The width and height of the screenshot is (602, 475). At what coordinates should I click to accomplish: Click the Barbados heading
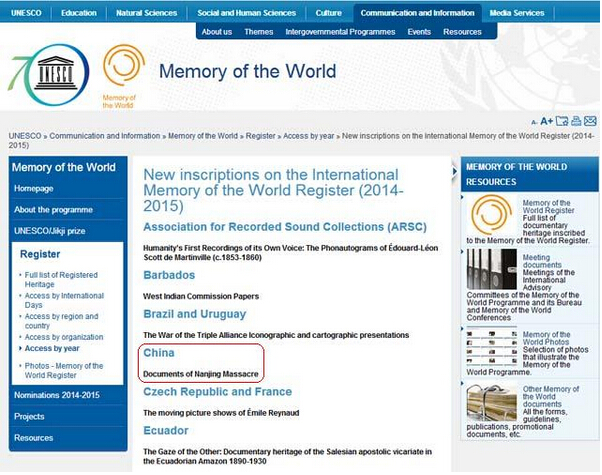point(169,275)
